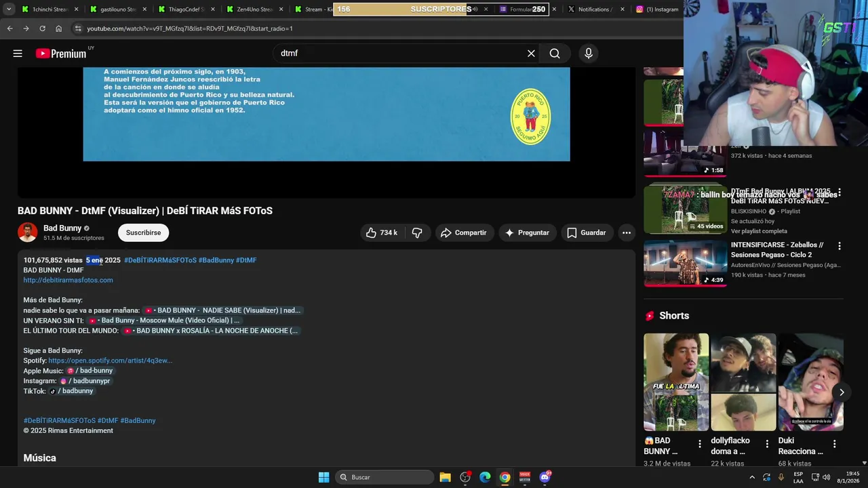Click the Windows Buscar search box

tap(384, 477)
